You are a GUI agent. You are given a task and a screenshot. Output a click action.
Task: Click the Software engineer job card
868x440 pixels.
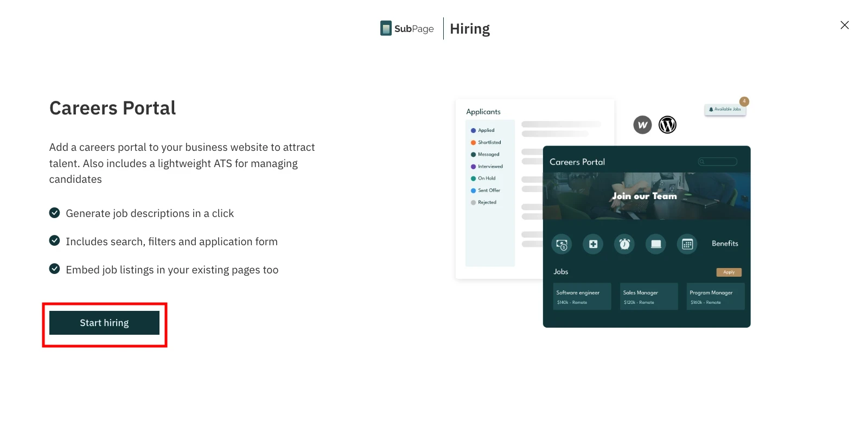582,296
